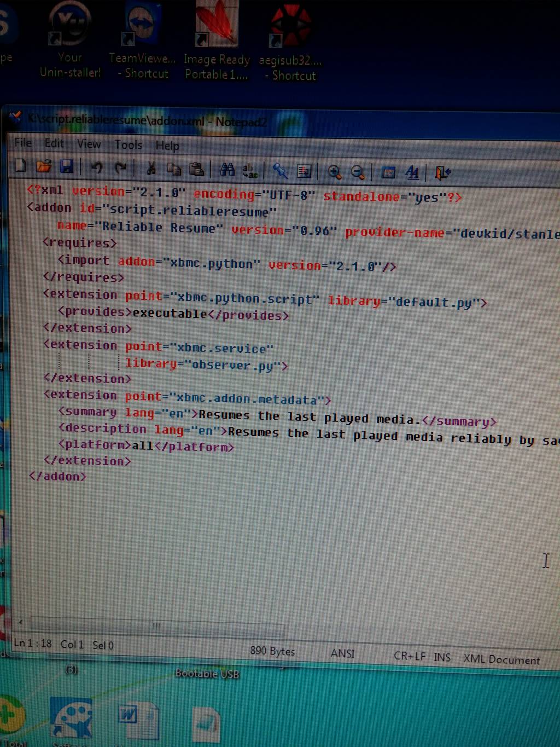
Task: Click the Ln 1:18 status bar field
Action: click(x=32, y=643)
